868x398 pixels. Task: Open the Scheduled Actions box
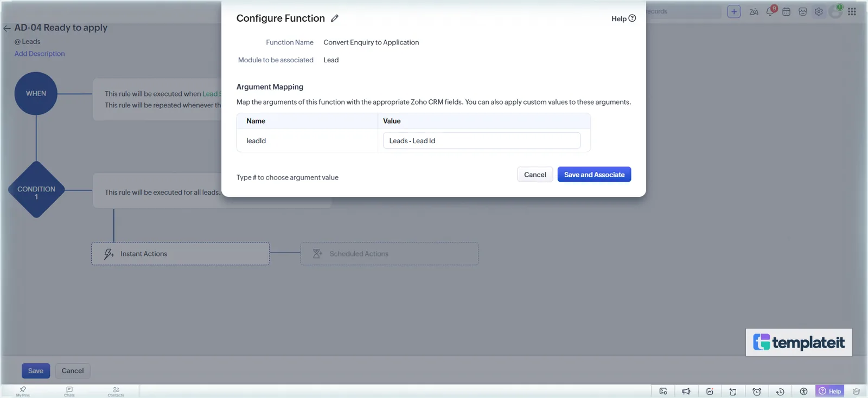(x=389, y=254)
